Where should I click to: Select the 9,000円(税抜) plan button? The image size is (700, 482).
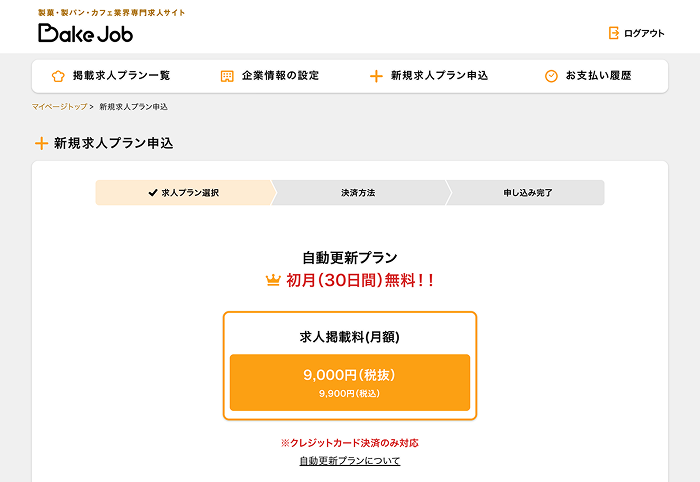click(x=350, y=382)
